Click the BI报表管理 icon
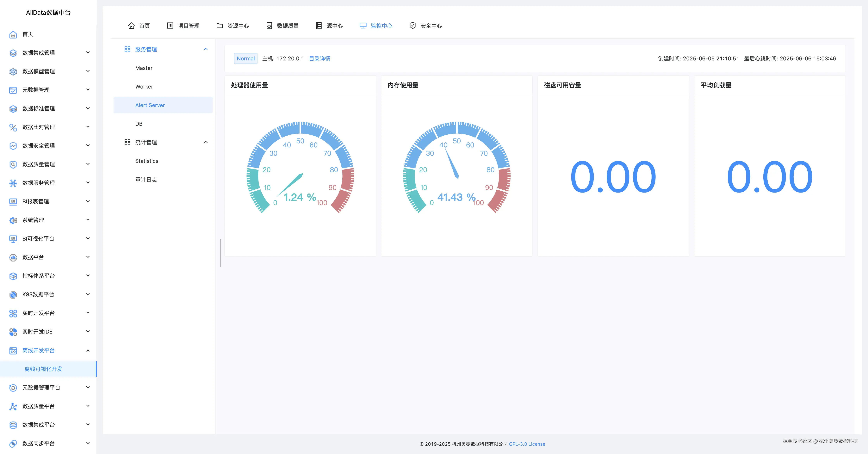The height and width of the screenshot is (454, 868). [13, 201]
